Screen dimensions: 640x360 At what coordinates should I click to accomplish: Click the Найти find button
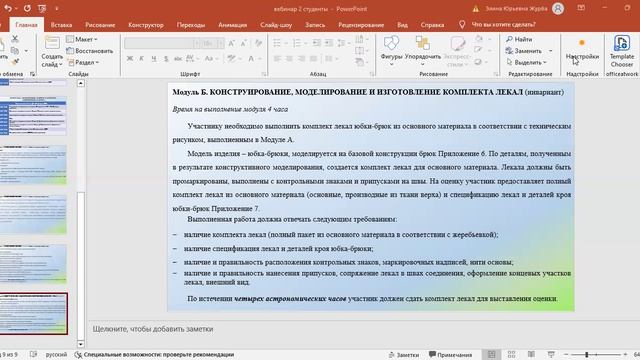[x=519, y=39]
